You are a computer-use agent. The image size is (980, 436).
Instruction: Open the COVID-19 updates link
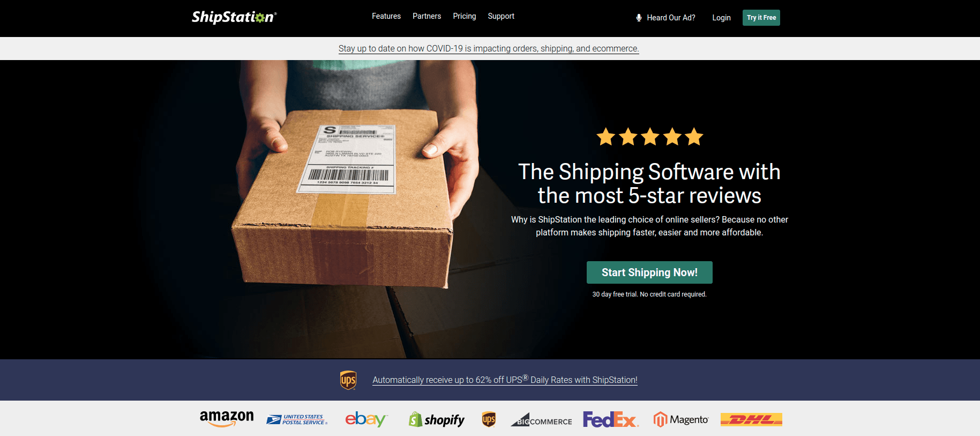[489, 48]
